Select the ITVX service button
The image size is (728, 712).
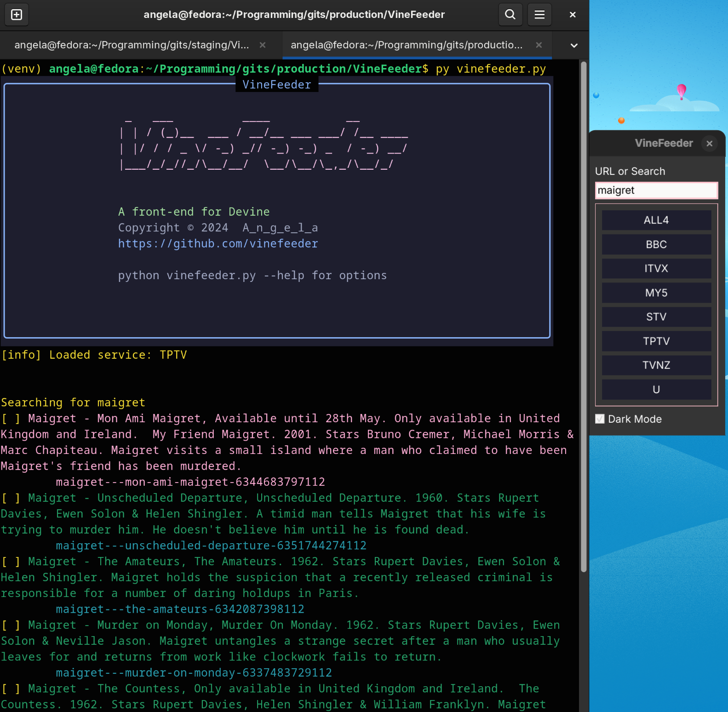[x=656, y=269]
